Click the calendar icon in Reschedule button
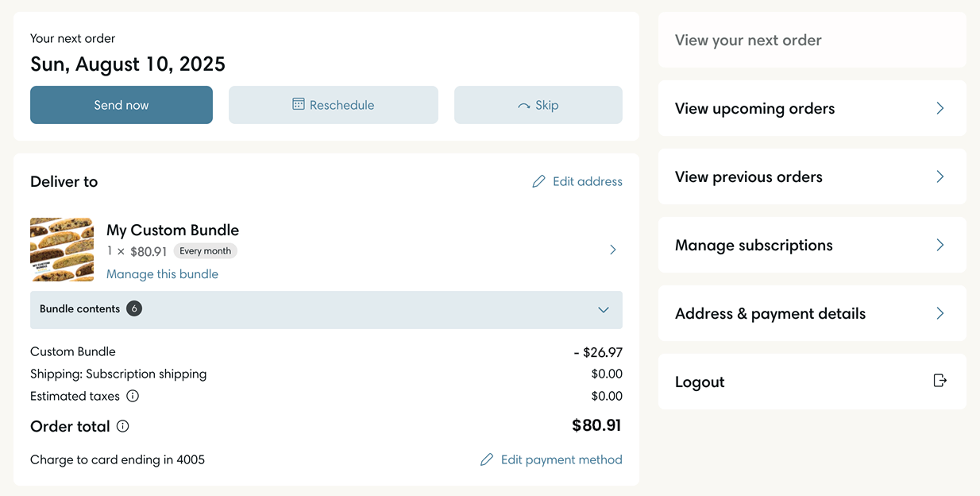 click(299, 104)
